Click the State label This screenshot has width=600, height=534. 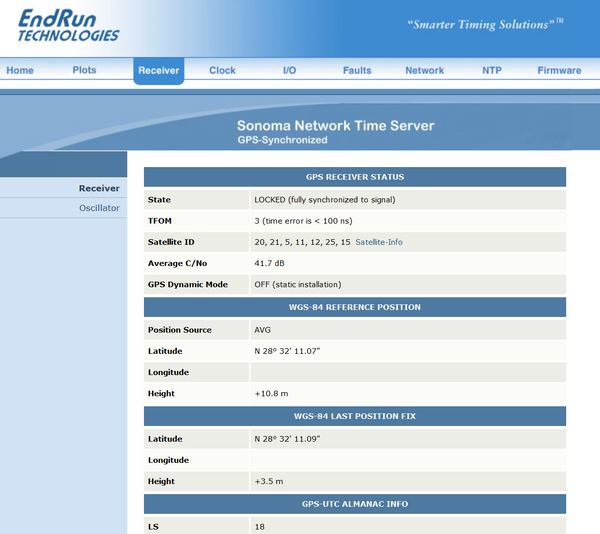pyautogui.click(x=159, y=200)
